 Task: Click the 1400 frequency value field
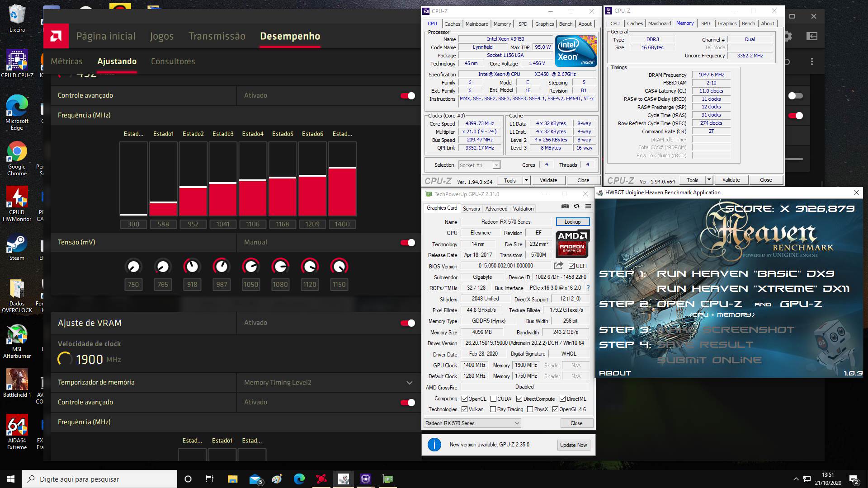tap(342, 224)
